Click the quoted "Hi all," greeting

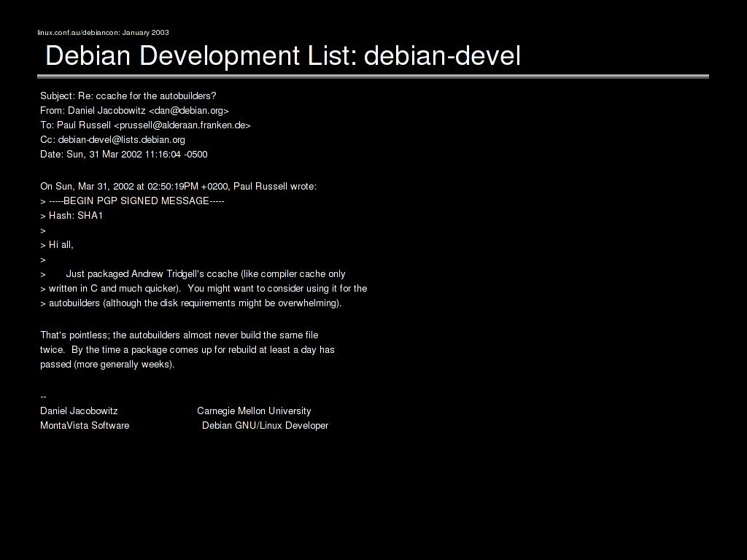pyautogui.click(x=61, y=244)
